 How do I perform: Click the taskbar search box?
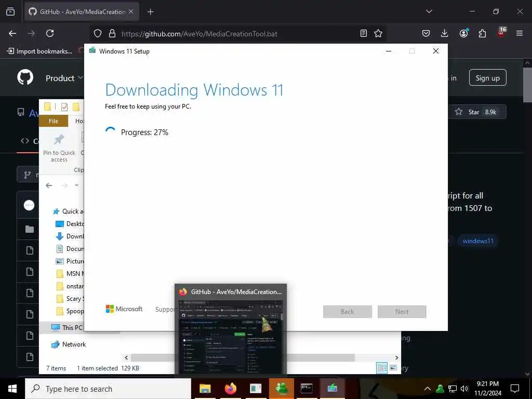tap(108, 389)
